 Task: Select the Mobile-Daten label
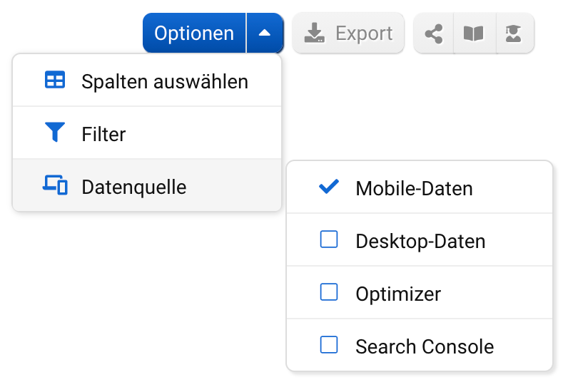[x=414, y=189]
